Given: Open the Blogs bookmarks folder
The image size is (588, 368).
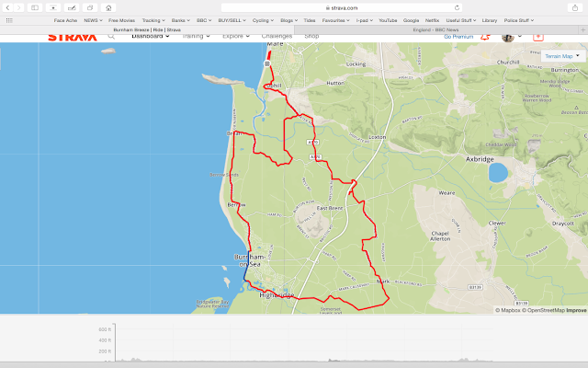Looking at the screenshot, I should 288,20.
